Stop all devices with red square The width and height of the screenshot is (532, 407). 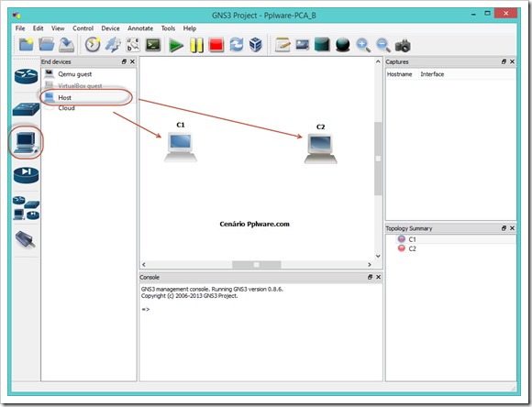(216, 45)
